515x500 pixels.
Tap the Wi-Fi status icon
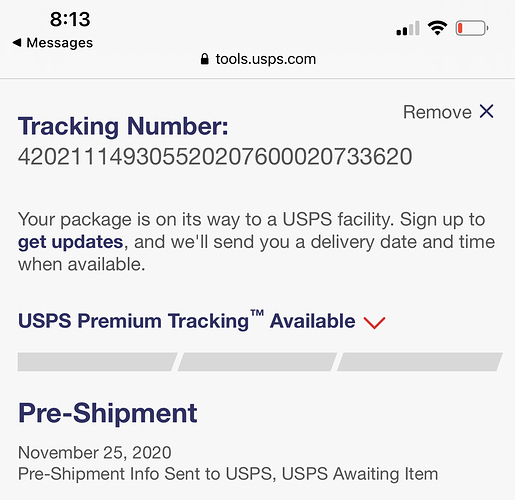click(437, 28)
